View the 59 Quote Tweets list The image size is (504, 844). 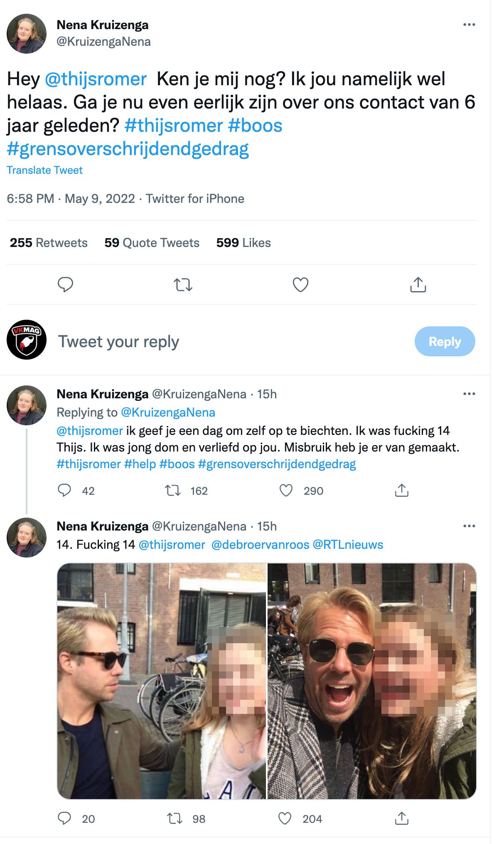point(152,243)
